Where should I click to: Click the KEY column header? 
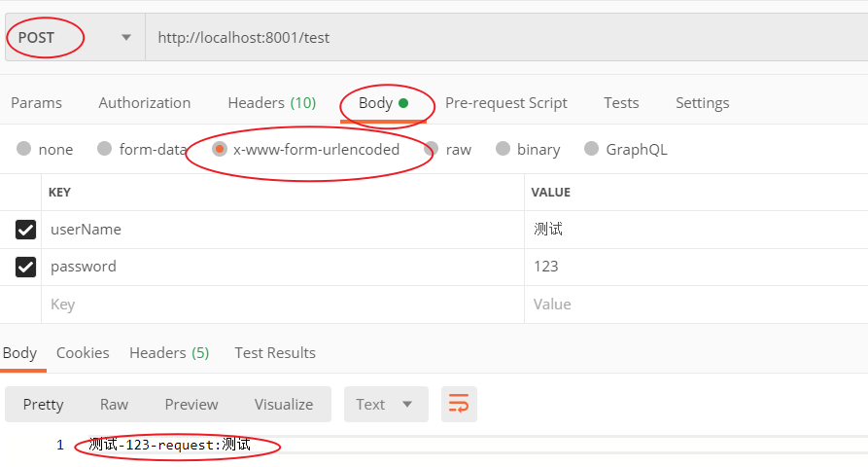click(60, 193)
